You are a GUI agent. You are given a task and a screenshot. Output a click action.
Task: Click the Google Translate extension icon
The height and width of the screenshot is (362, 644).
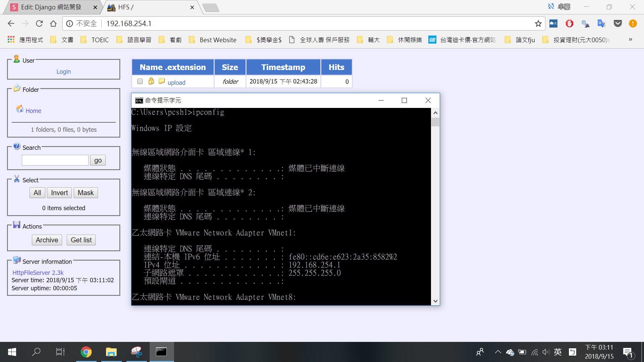click(601, 23)
